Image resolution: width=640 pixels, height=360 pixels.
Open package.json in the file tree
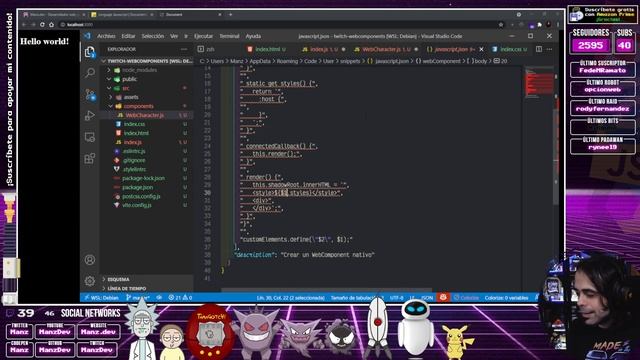[x=138, y=187]
